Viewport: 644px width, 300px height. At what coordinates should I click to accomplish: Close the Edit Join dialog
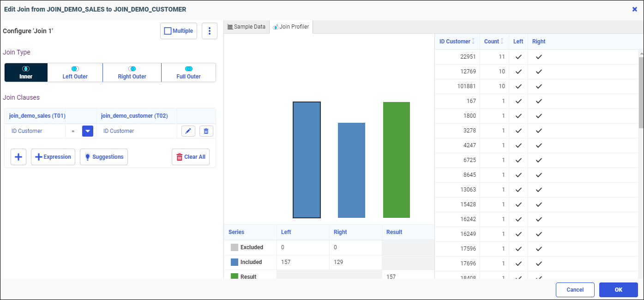click(x=634, y=9)
